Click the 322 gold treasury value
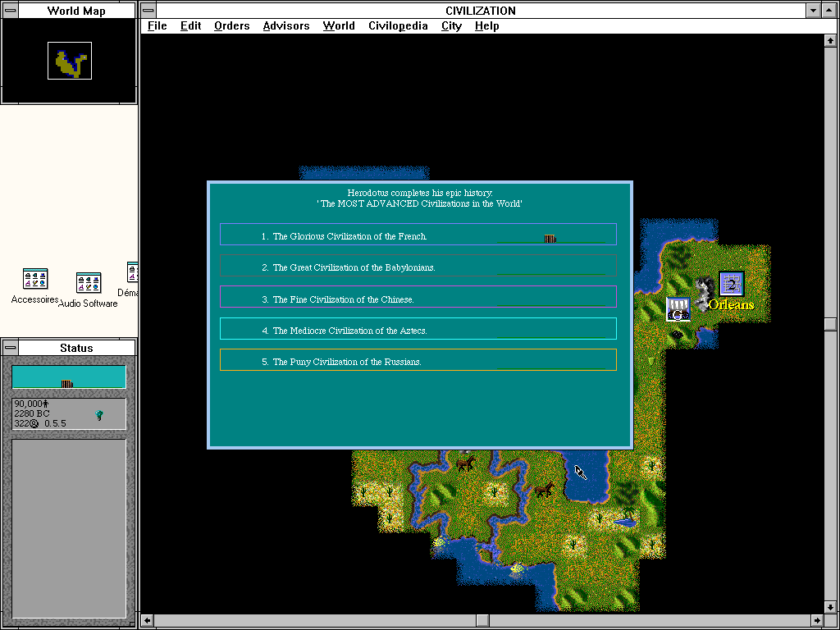840x630 pixels. [x=21, y=423]
